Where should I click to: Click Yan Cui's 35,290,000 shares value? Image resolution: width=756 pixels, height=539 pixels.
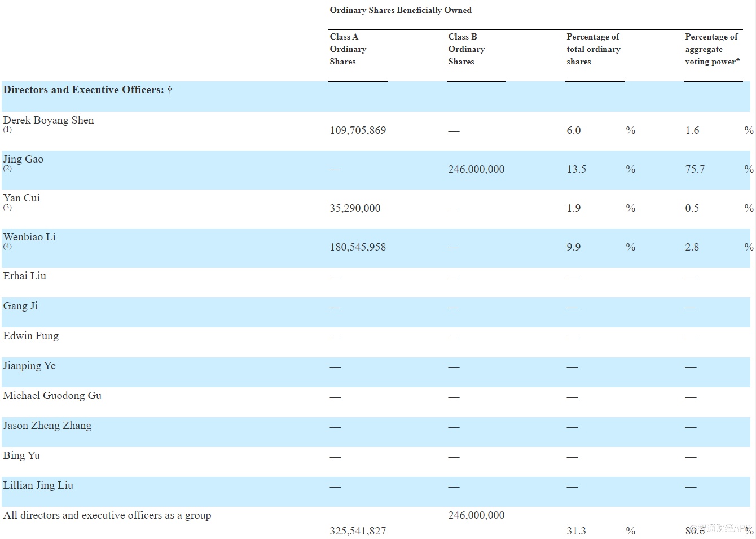[355, 208]
